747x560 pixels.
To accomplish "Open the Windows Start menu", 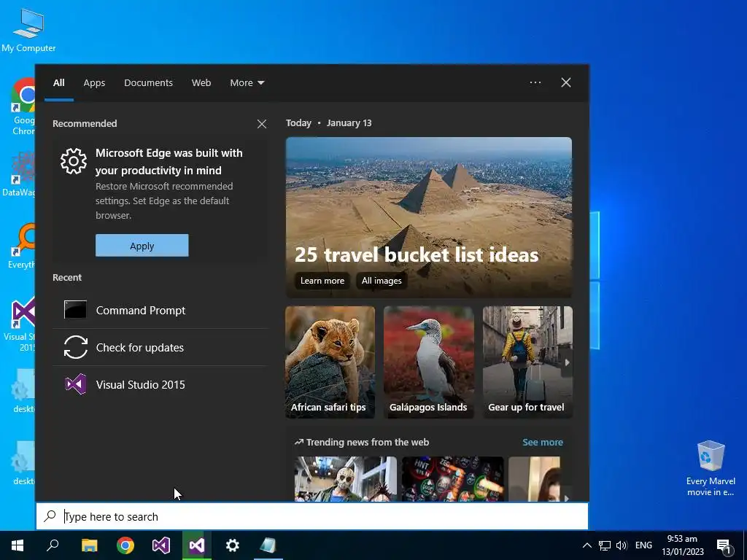I will pyautogui.click(x=18, y=545).
